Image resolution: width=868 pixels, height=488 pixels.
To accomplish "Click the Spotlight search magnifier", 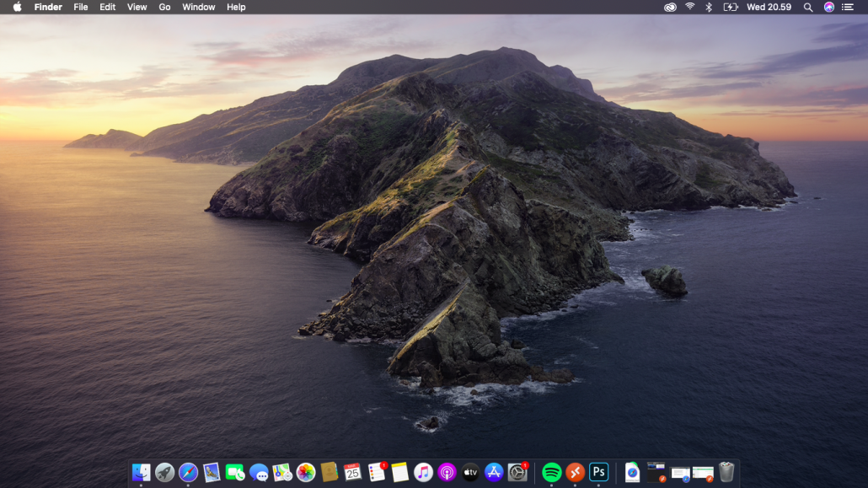I will pos(807,7).
